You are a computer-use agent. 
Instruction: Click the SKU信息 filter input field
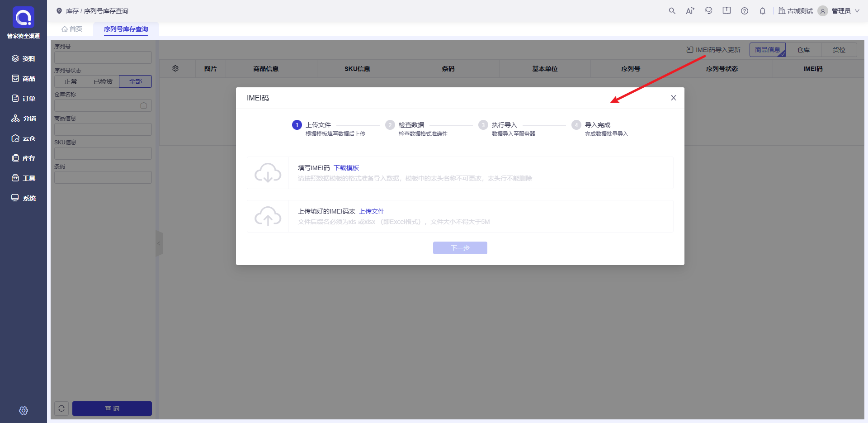(x=103, y=153)
